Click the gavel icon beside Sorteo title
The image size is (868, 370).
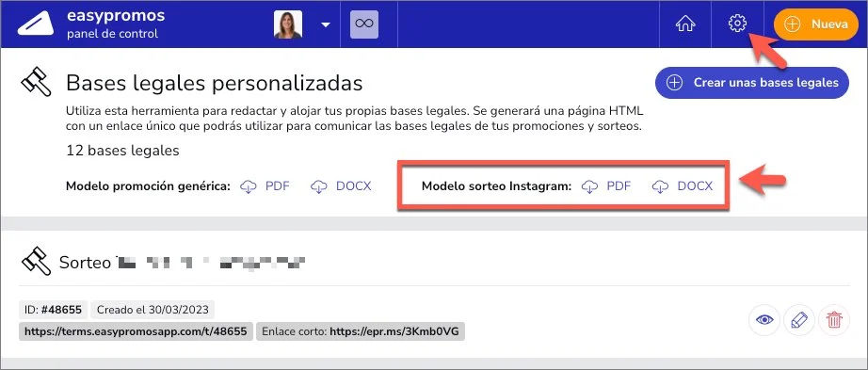pos(36,261)
